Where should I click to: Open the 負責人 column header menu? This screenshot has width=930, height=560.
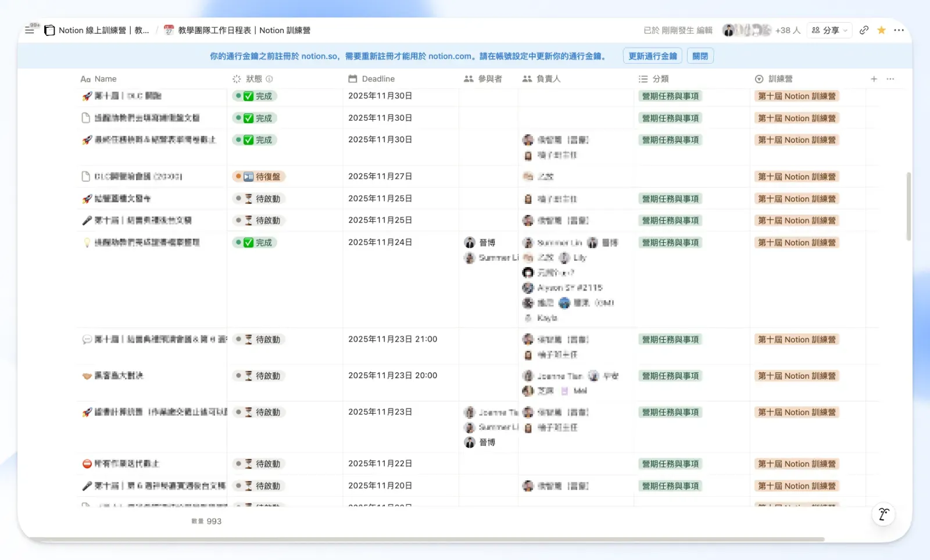(x=541, y=79)
